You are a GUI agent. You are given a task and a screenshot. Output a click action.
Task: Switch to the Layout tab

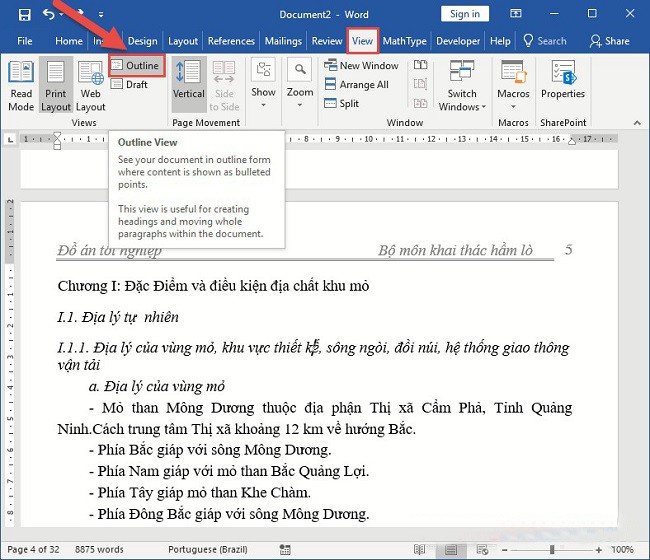tap(183, 41)
